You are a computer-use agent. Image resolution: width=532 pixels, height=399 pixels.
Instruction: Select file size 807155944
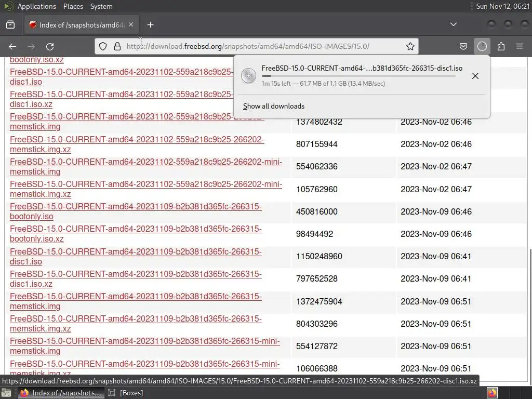[x=316, y=144]
